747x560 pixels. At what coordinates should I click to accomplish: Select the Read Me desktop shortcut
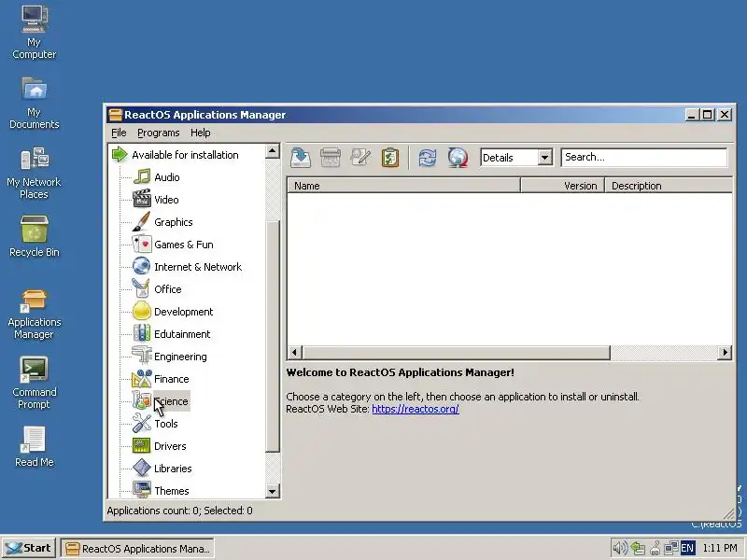click(x=35, y=446)
